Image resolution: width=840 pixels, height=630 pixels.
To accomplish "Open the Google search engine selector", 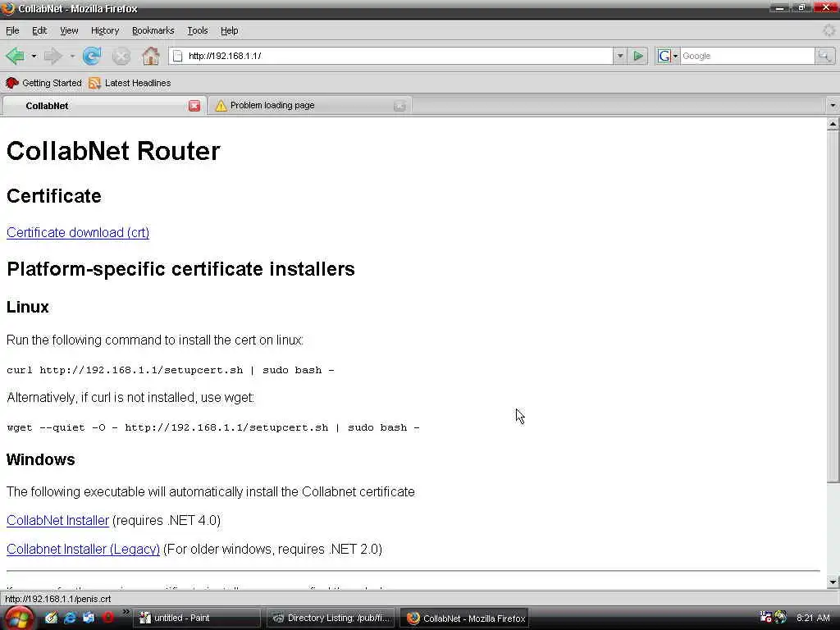I will click(x=668, y=56).
